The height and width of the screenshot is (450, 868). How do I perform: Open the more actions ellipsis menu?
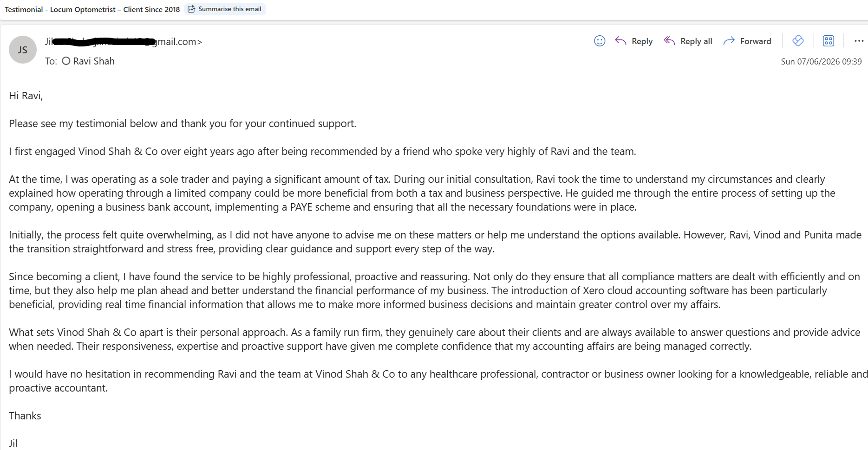(x=859, y=41)
